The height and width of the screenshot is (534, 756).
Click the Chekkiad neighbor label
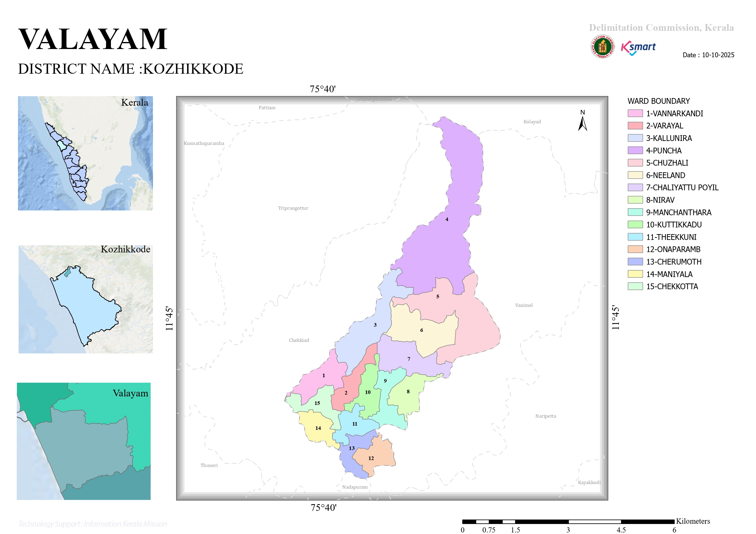299,341
